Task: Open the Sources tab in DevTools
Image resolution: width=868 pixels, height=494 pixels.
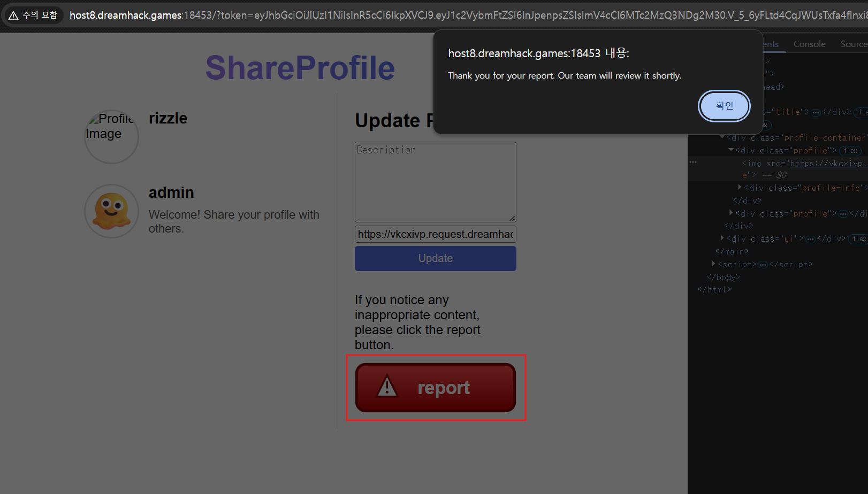Action: (854, 44)
